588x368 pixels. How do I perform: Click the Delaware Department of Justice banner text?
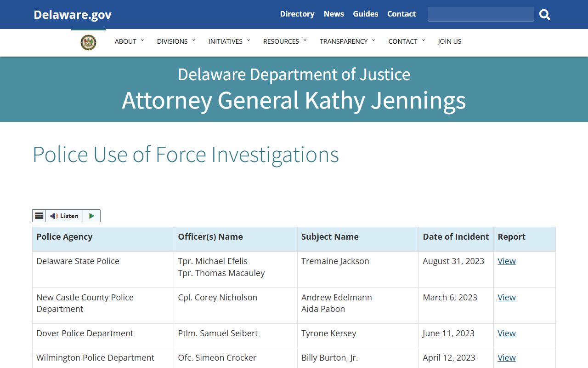click(x=294, y=74)
